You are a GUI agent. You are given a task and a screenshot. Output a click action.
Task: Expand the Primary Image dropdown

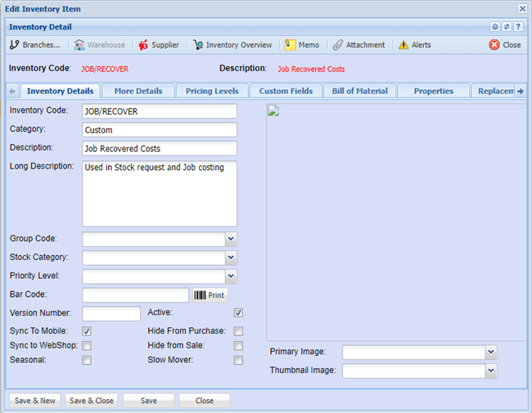[491, 352]
